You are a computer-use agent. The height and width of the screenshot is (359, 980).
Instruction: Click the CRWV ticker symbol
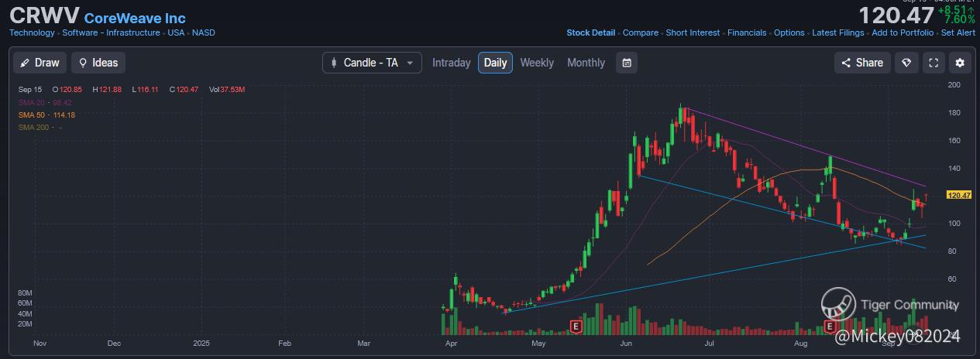coord(44,16)
